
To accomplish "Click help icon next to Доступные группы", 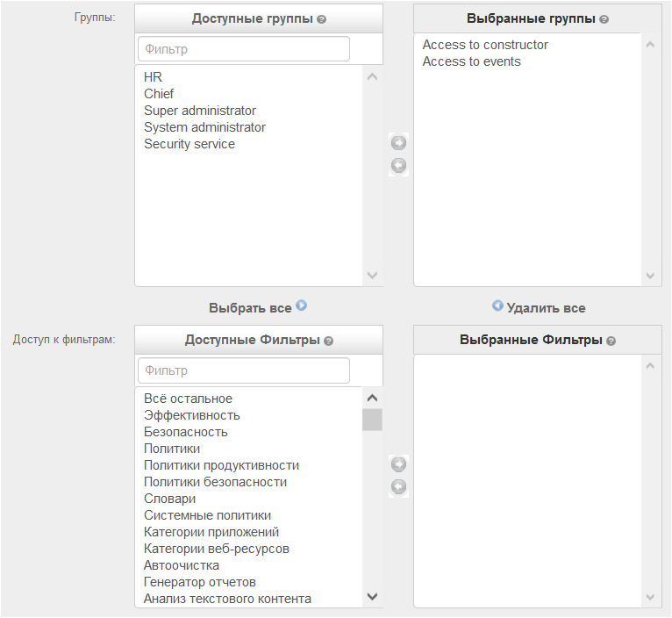I will [x=321, y=19].
